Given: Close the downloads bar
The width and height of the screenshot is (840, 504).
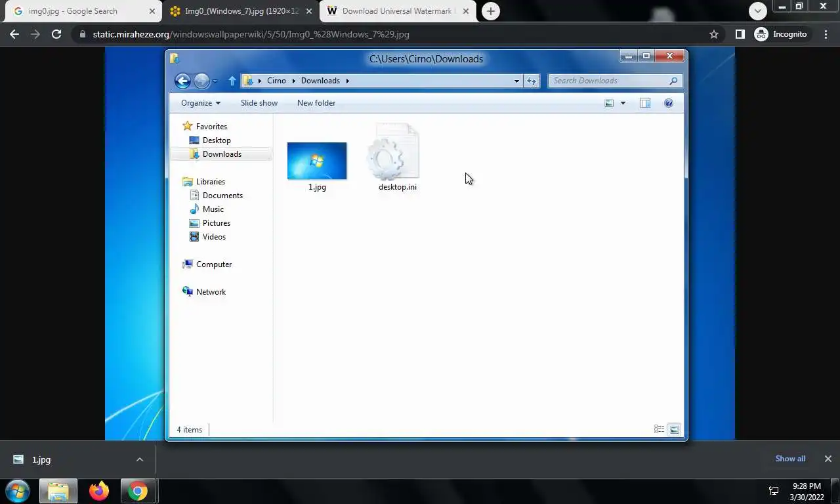Looking at the screenshot, I should (828, 459).
